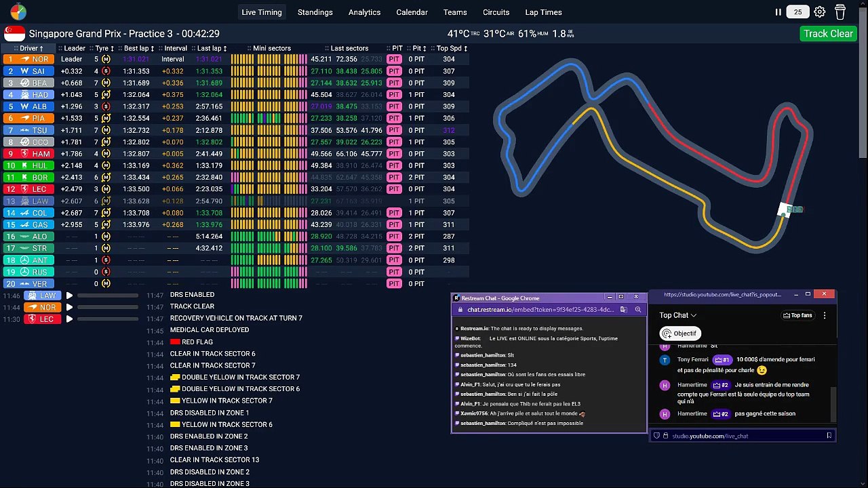
Task: Open the Circuits tab
Action: (496, 12)
